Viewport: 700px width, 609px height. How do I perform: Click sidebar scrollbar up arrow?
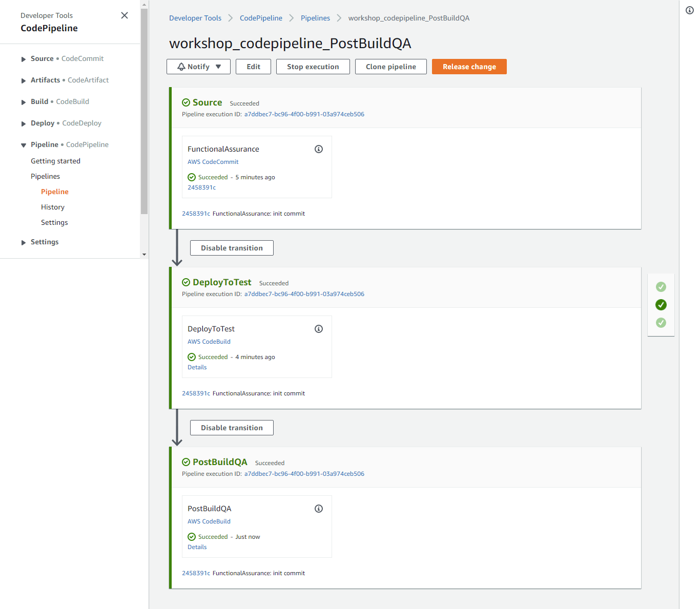tap(144, 4)
